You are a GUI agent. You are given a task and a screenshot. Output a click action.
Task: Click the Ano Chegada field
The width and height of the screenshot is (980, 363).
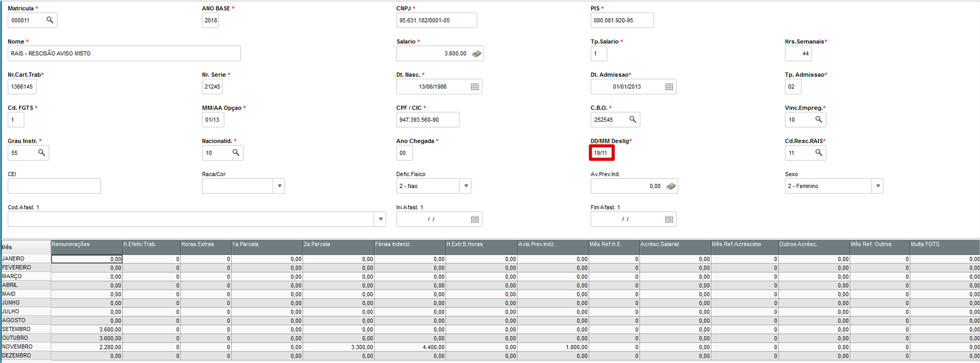click(404, 153)
